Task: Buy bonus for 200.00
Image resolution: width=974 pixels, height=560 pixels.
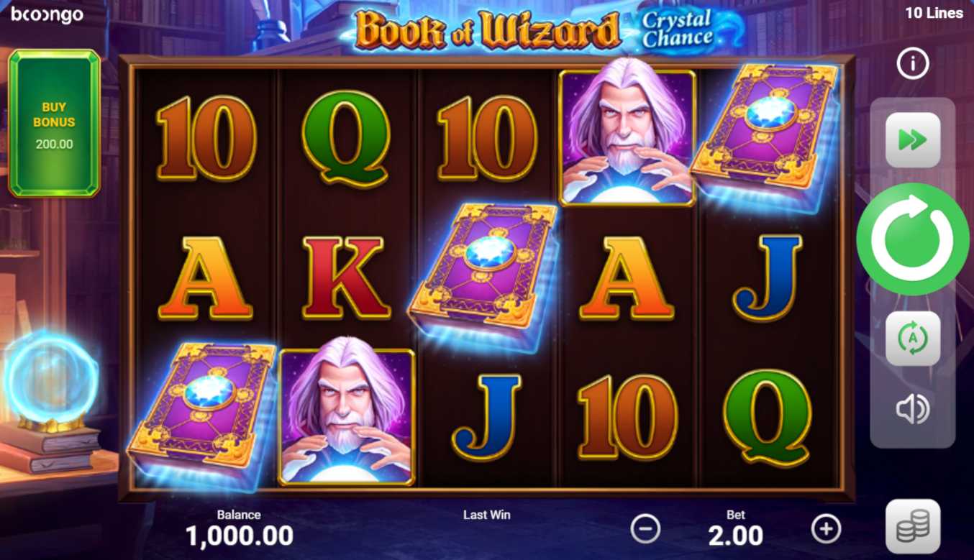Action: 54,123
